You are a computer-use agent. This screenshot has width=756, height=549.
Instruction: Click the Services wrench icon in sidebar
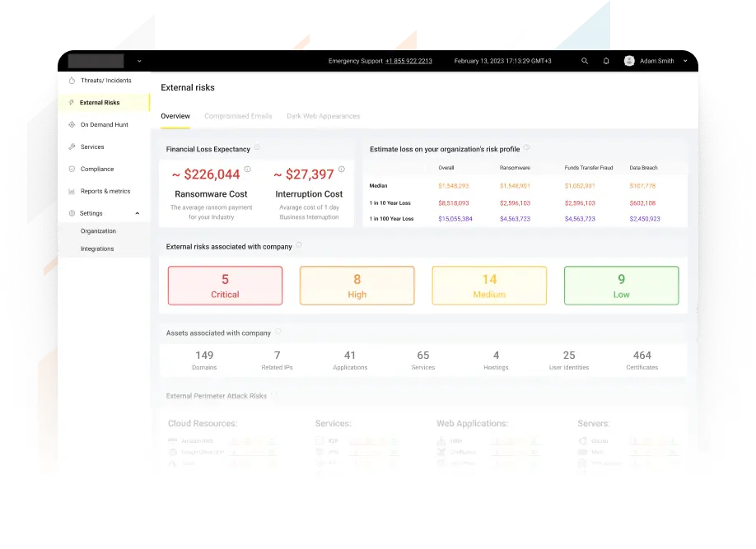tap(72, 147)
